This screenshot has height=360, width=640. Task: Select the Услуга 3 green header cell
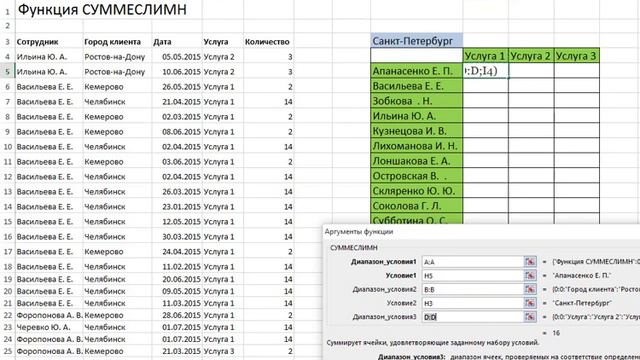[577, 56]
